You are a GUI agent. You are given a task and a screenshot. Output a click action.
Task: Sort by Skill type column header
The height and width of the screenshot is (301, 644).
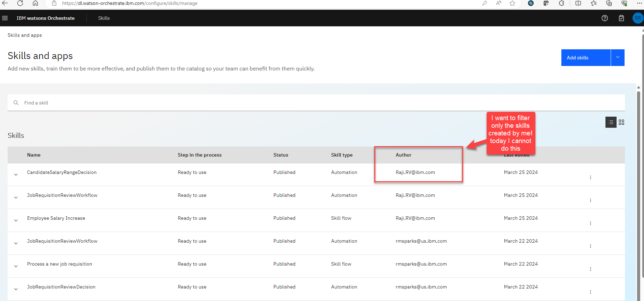[x=342, y=155]
